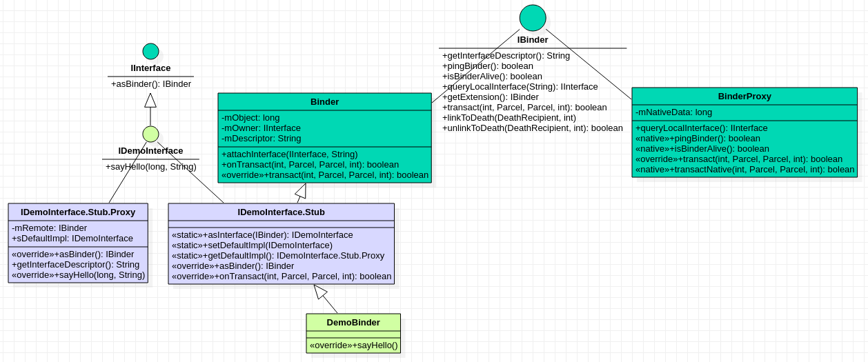Select the BinderProxy class header
Viewport: 868px width, 362px height.
(x=744, y=97)
